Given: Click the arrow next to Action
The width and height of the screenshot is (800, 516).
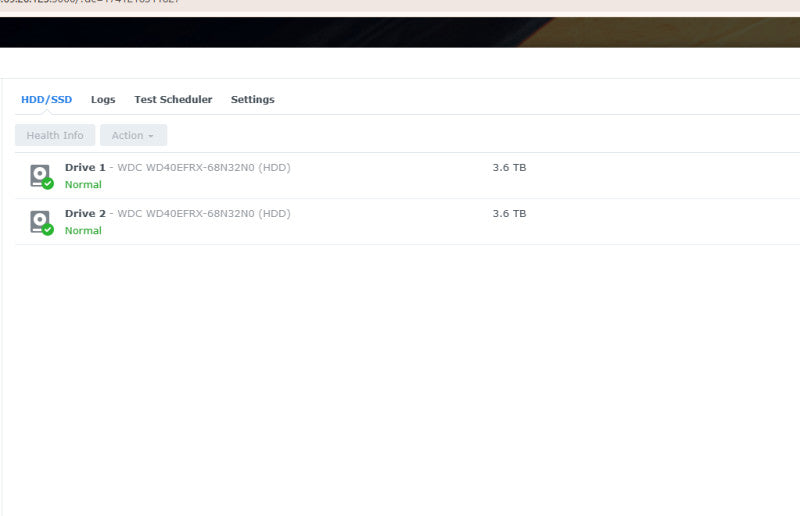Looking at the screenshot, I should (151, 136).
